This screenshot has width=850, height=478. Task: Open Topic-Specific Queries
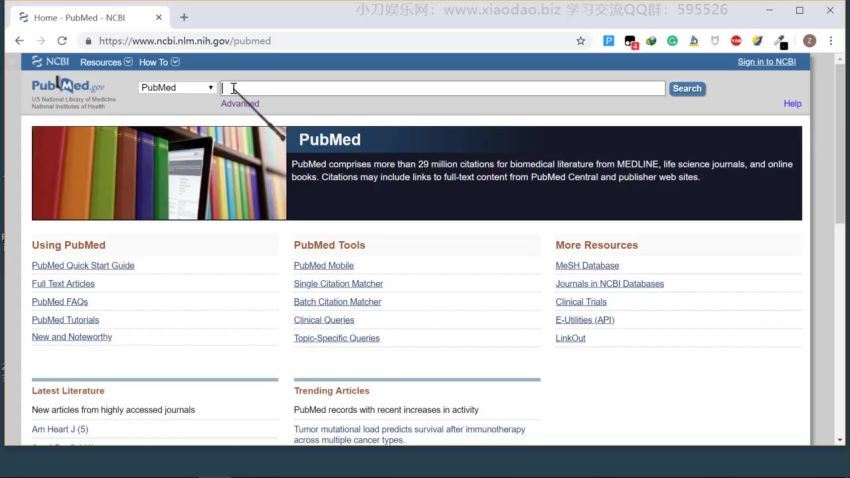tap(337, 338)
